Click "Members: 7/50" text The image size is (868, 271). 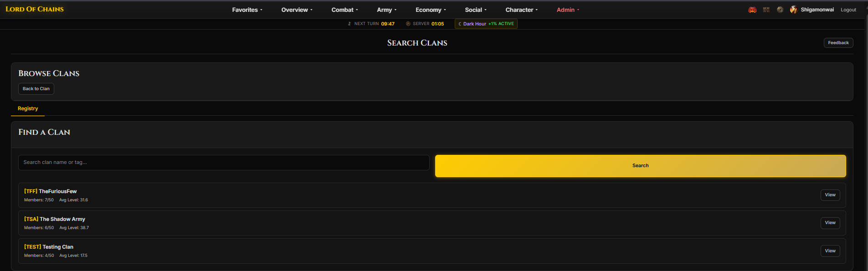tap(39, 200)
